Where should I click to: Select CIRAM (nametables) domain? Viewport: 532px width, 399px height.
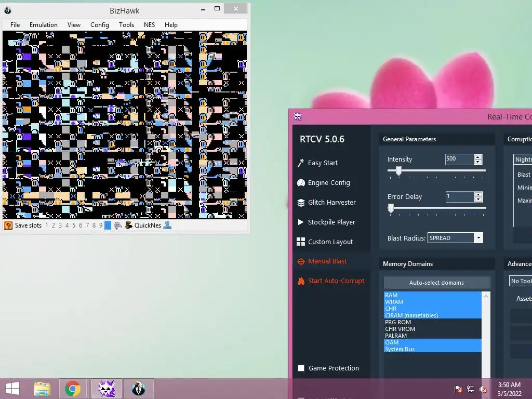(x=433, y=315)
